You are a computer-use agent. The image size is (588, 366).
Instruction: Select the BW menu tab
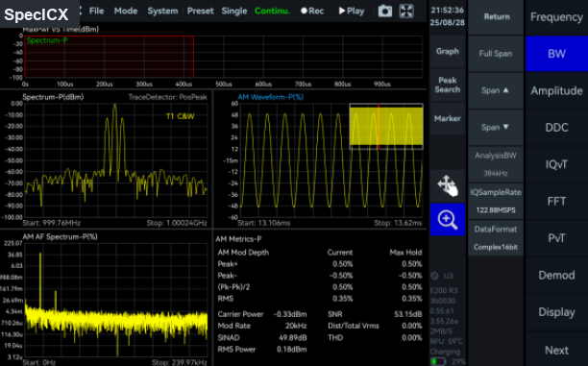click(556, 54)
